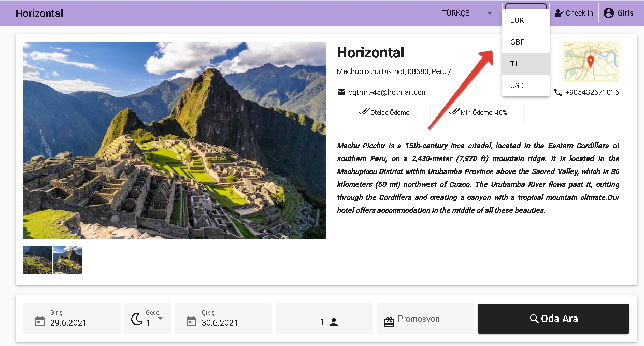
Task: Select the second Machu Picchu thumbnail
Action: point(67,259)
